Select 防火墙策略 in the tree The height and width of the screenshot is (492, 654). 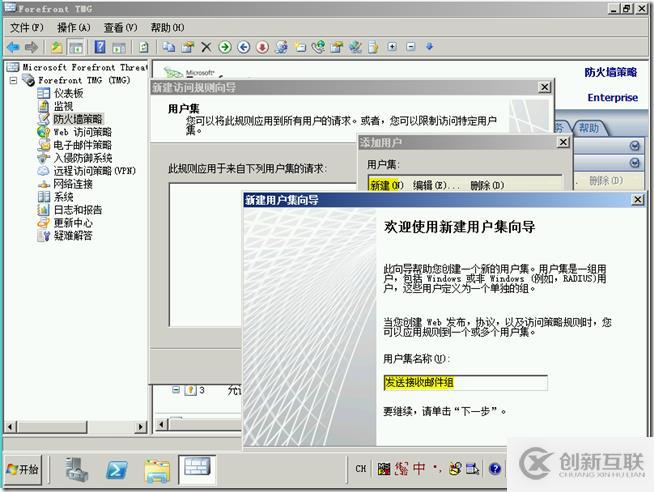click(78, 119)
